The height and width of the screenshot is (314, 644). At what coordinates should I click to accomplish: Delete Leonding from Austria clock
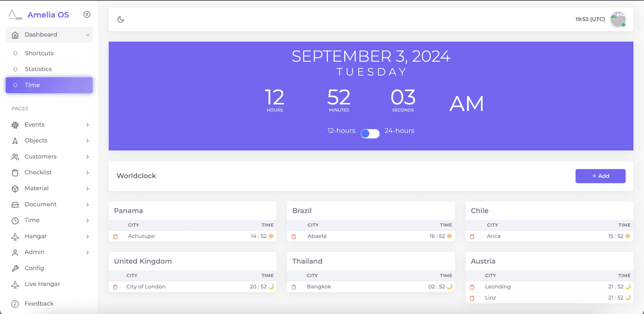pyautogui.click(x=472, y=287)
